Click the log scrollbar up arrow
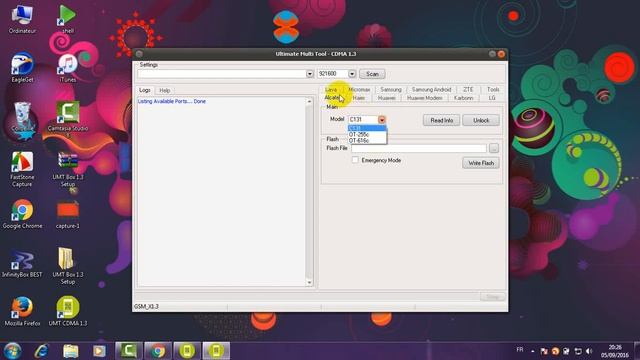 click(x=309, y=101)
